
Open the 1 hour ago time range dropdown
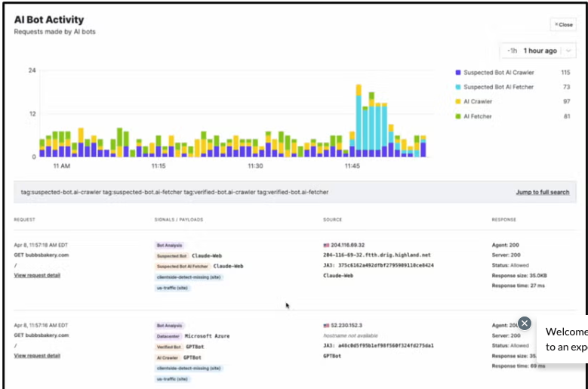click(537, 51)
